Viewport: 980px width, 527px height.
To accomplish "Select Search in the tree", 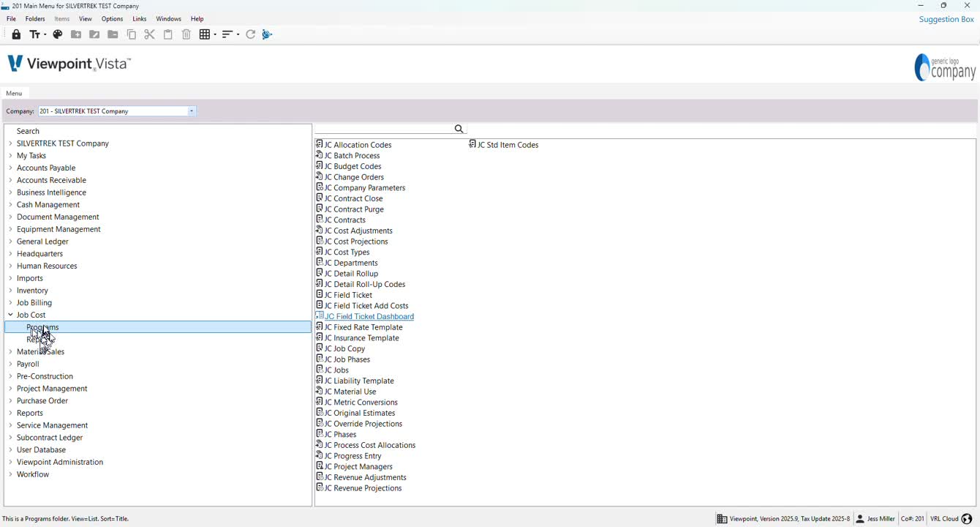I will tap(28, 131).
